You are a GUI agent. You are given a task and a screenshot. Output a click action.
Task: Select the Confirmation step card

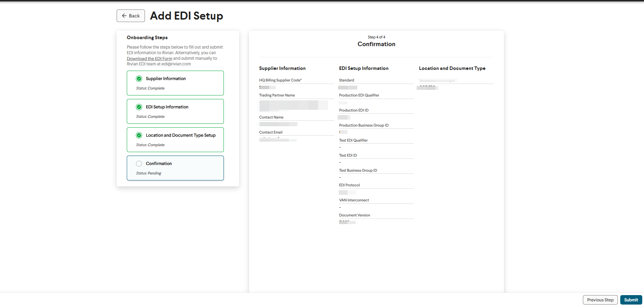175,168
